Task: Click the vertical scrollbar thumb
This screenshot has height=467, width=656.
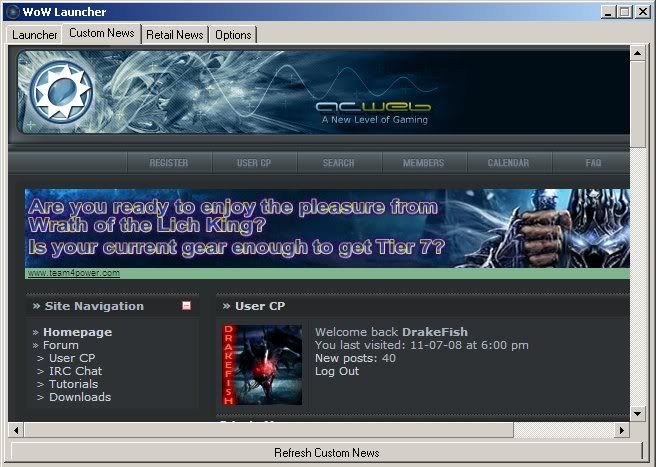Action: (638, 104)
